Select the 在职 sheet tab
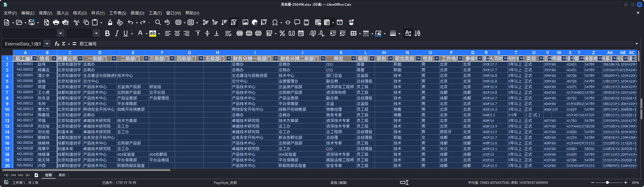 pyautogui.click(x=49, y=174)
